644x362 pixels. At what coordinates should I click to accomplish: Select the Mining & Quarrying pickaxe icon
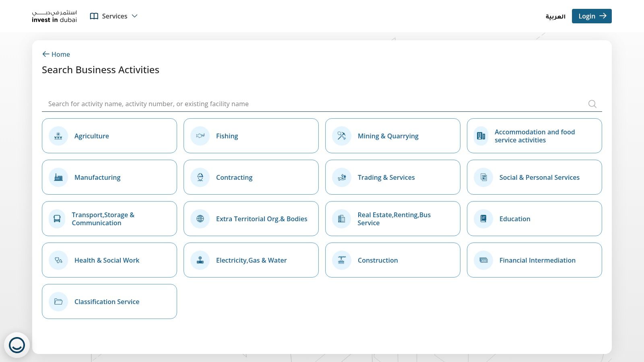coord(341,136)
